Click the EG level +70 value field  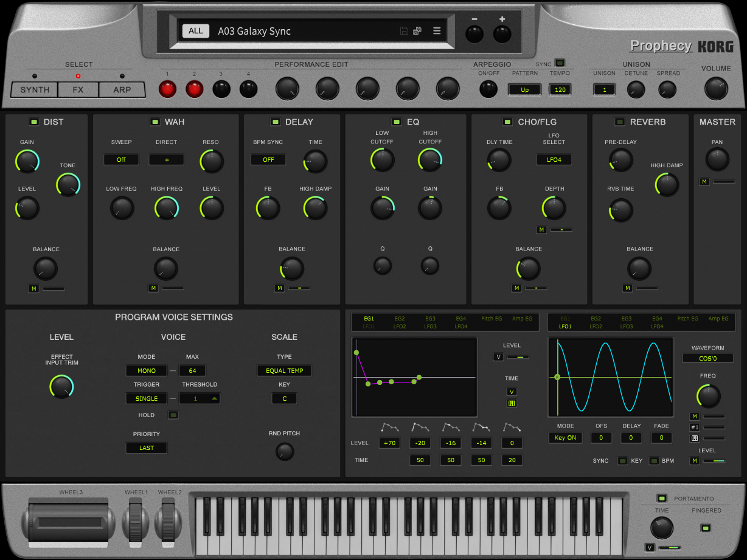click(389, 443)
